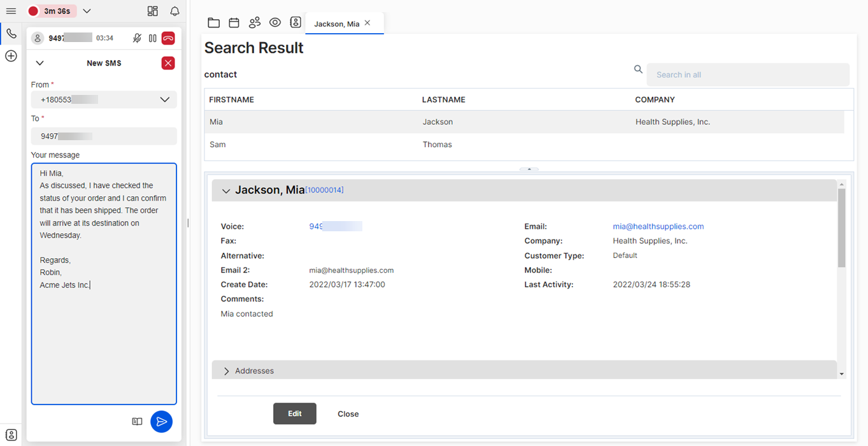Select the Sam contact row
The width and height of the screenshot is (868, 446).
(x=524, y=145)
